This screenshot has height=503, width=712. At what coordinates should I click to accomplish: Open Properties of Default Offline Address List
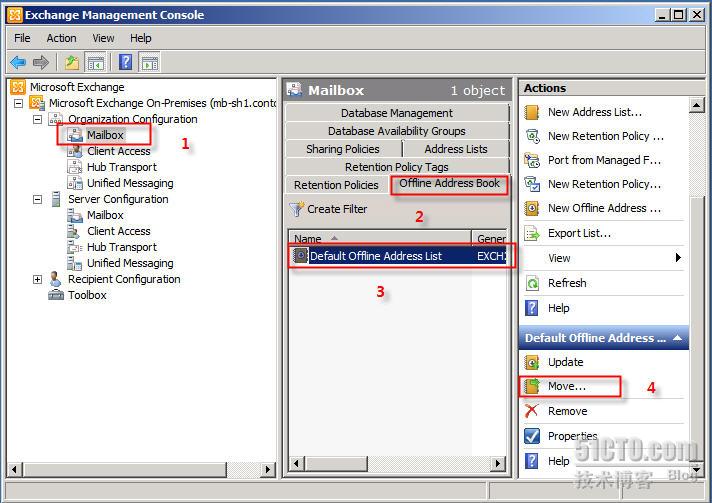point(572,436)
